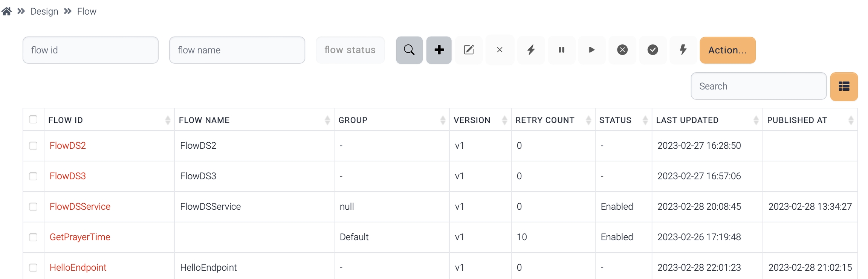Open the flow status dropdown
This screenshot has height=279, width=868.
350,50
